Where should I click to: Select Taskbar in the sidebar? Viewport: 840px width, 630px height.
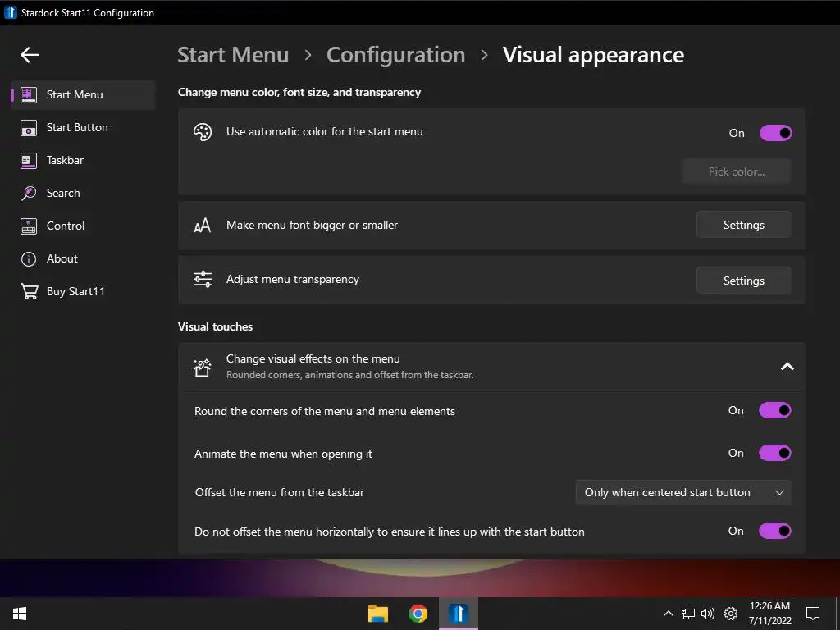coord(84,161)
